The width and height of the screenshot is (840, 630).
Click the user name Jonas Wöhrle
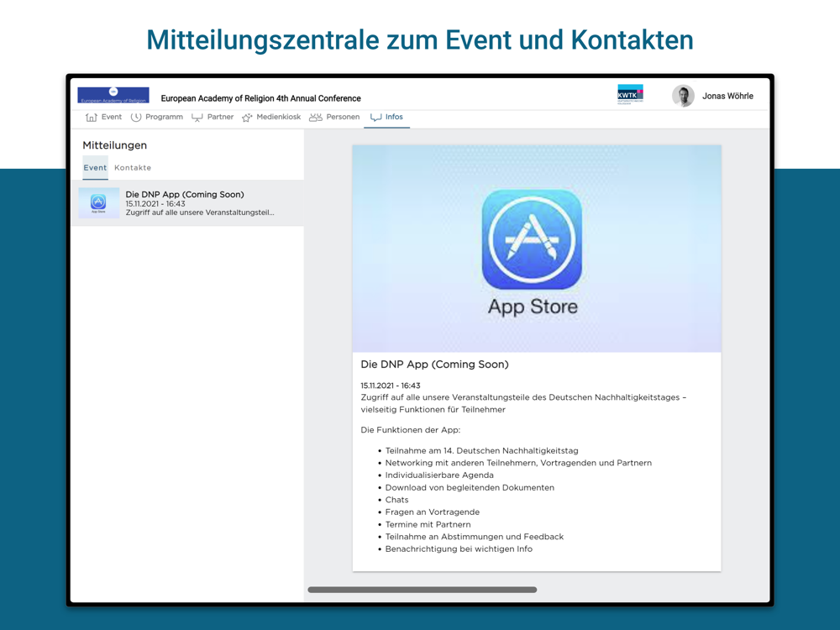(727, 97)
